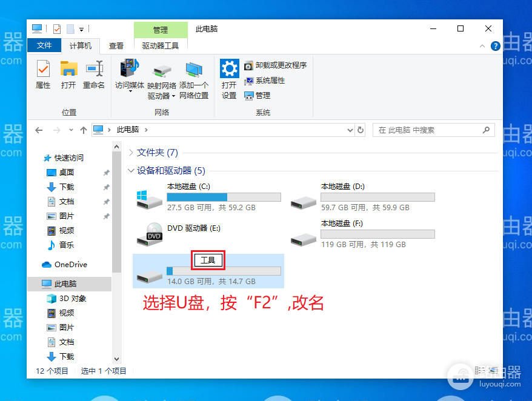Open the Customize Quick Access Toolbar dropdown
The image size is (532, 401).
[x=81, y=30]
